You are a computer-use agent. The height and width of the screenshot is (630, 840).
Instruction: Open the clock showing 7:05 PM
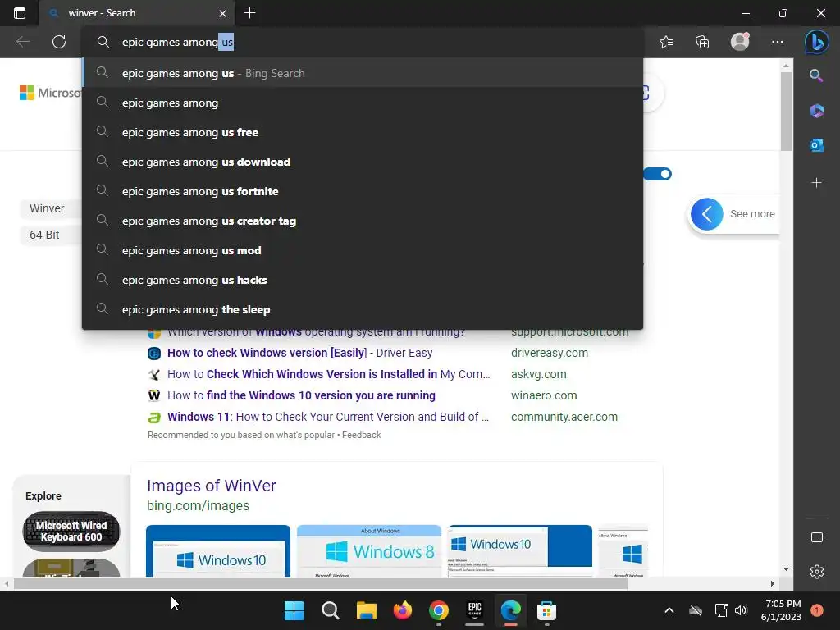pos(781,610)
